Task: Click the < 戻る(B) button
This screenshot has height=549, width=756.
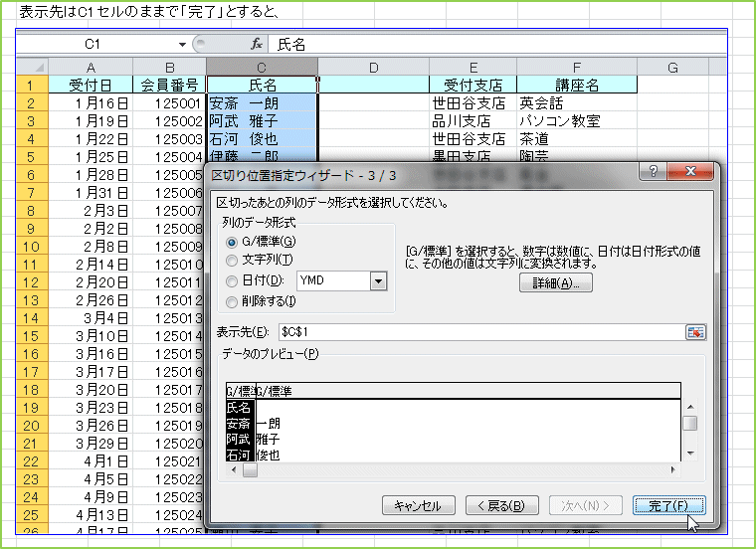Action: (501, 505)
